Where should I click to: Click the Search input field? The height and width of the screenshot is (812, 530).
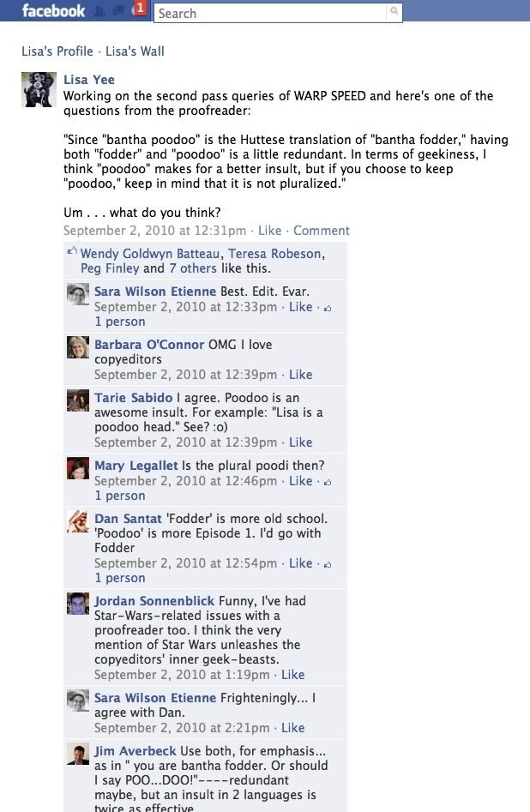(x=272, y=14)
